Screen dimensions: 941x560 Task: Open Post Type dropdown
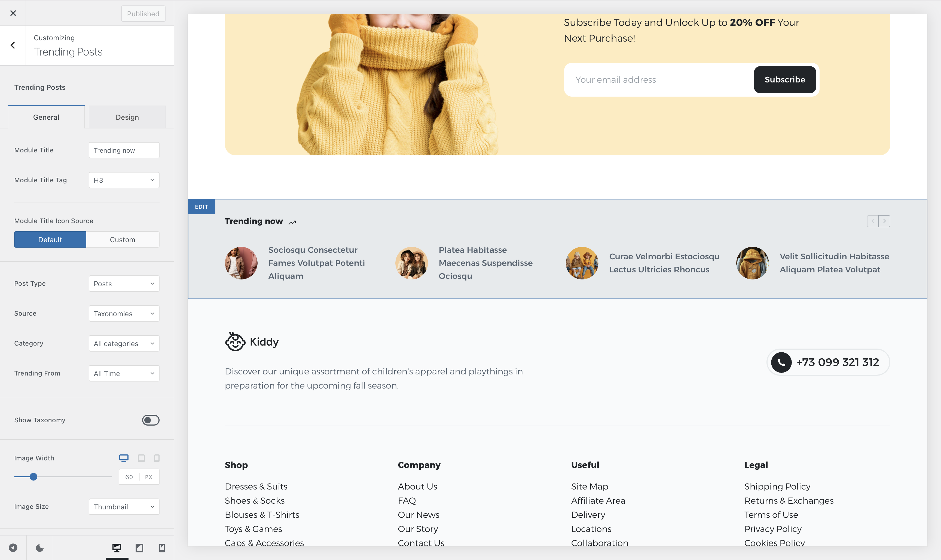click(124, 283)
